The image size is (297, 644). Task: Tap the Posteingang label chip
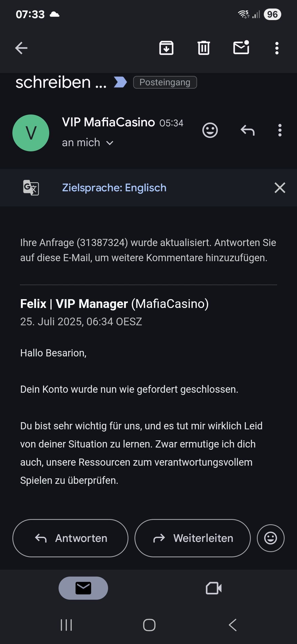pyautogui.click(x=165, y=82)
